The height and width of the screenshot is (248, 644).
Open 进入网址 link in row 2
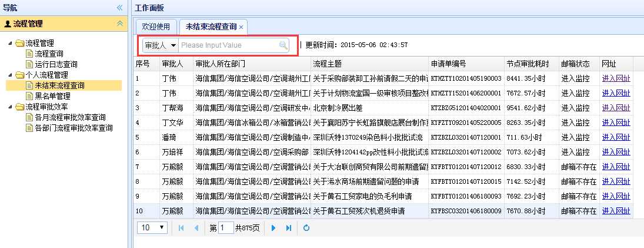tap(616, 93)
